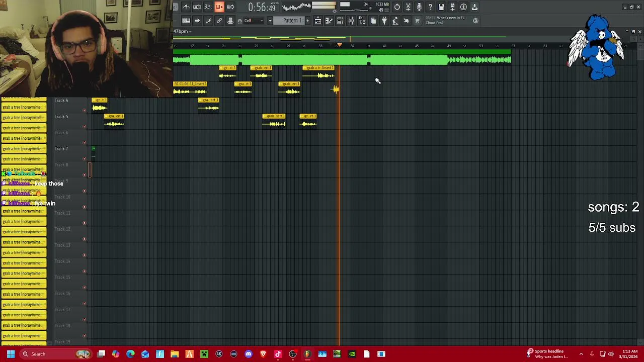Click the bird-shaped icon in toolbar
This screenshot has height=362, width=644.
click(407, 21)
